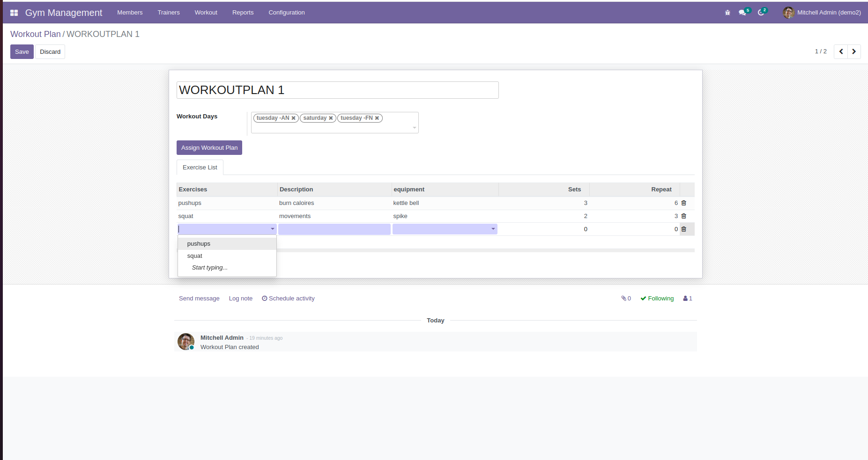The height and width of the screenshot is (460, 868).
Task: Open the Members menu
Action: pos(130,13)
